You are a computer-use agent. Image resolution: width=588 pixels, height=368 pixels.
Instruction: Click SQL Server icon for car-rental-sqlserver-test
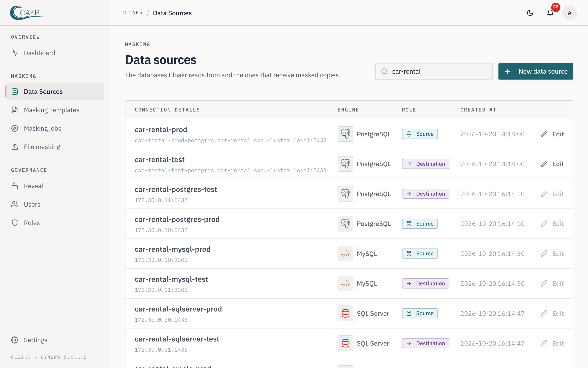(345, 343)
